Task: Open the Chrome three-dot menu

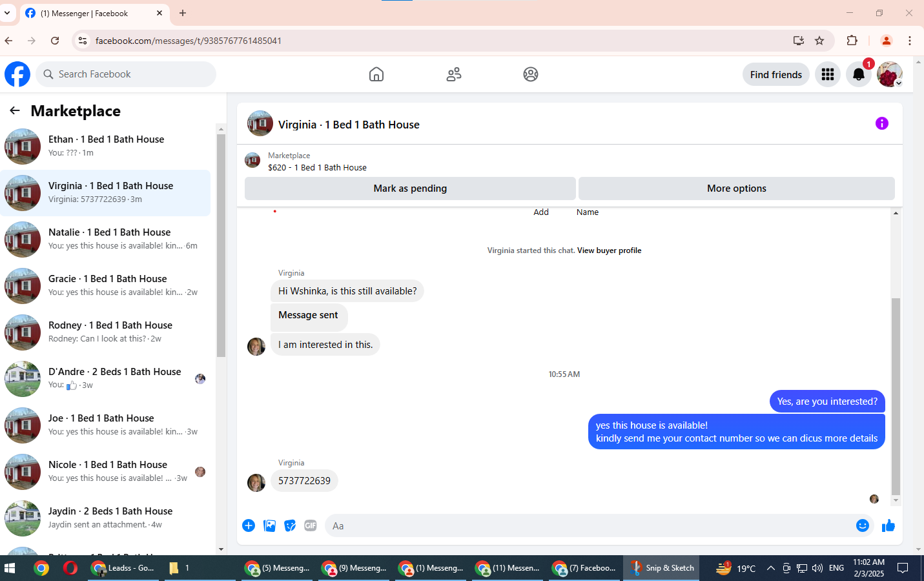Action: point(910,41)
